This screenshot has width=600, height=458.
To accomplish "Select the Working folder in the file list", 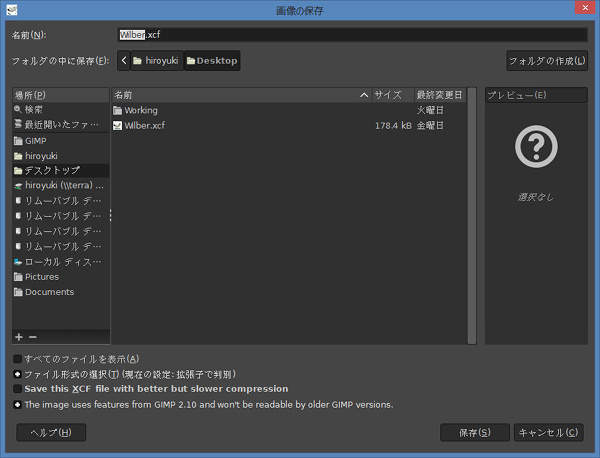I will coord(289,111).
